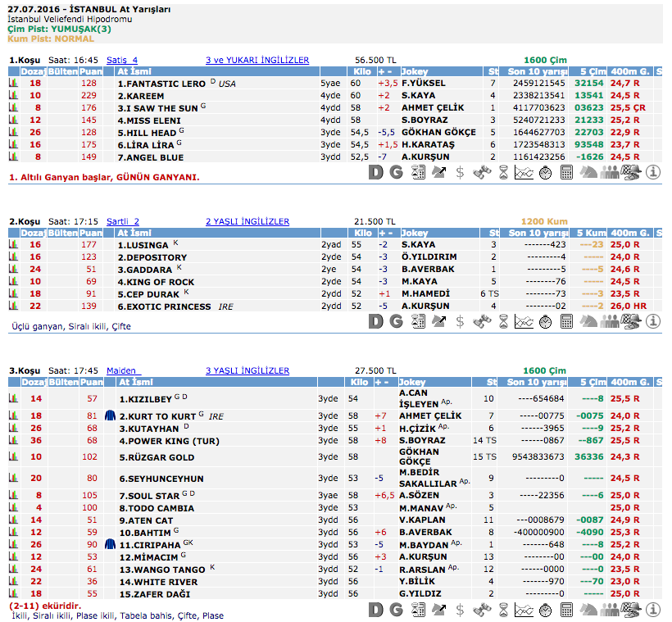Open bar chart icon beside FANTASTIC LERO
This screenshot has height=622, width=672.
pyautogui.click(x=13, y=84)
